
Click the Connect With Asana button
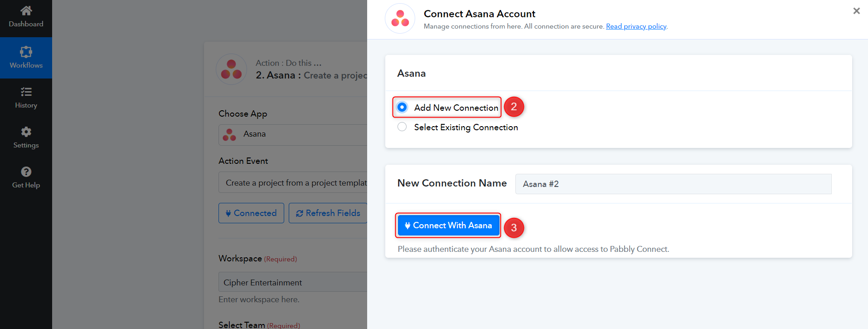tap(448, 225)
